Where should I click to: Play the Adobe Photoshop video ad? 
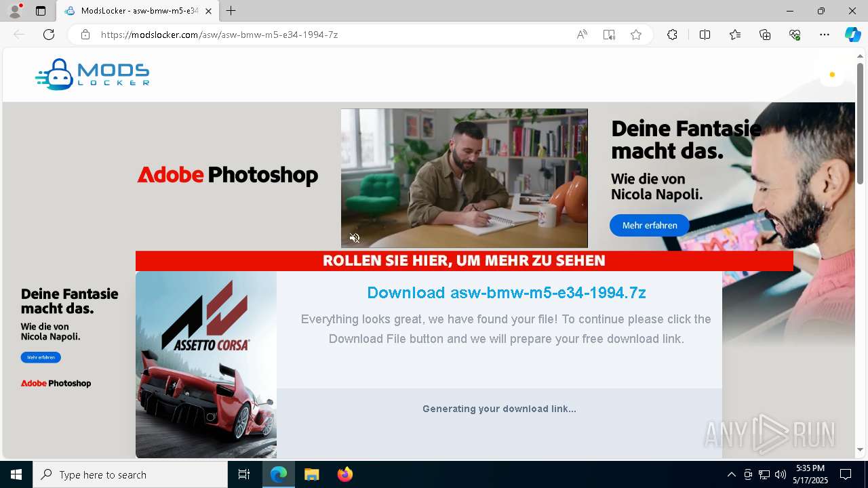[464, 178]
